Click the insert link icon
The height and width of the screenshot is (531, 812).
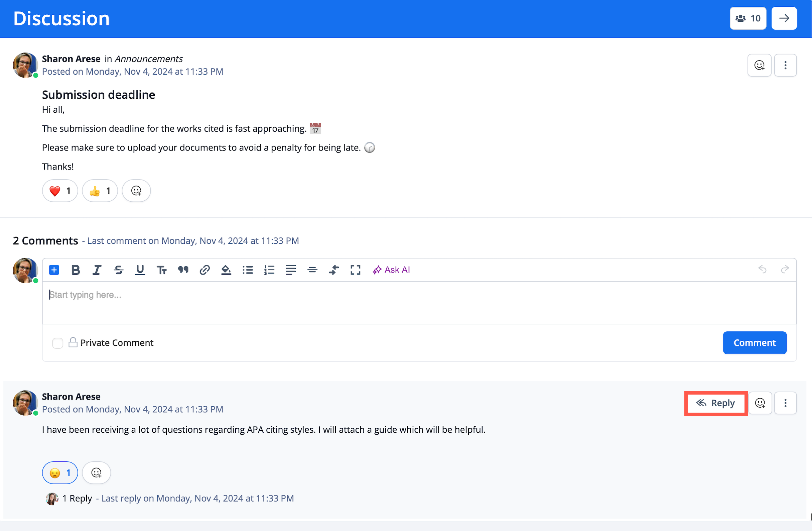click(205, 270)
